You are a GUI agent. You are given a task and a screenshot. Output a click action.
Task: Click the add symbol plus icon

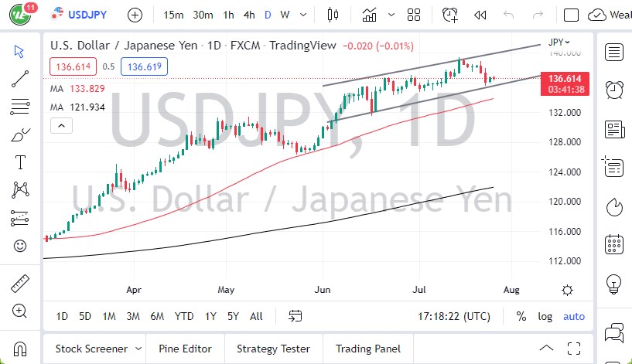coord(135,15)
